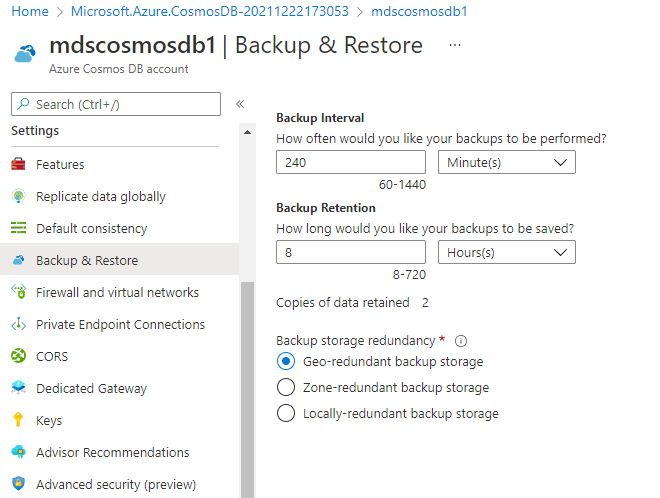Click the sidebar vertical scrollbar thumb
Image resolution: width=660 pixels, height=498 pixels.
tap(248, 389)
